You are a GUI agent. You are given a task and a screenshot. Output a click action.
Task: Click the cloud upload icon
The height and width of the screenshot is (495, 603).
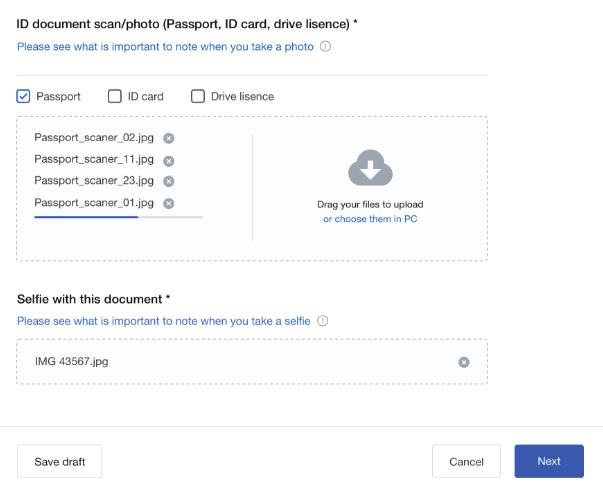(370, 168)
